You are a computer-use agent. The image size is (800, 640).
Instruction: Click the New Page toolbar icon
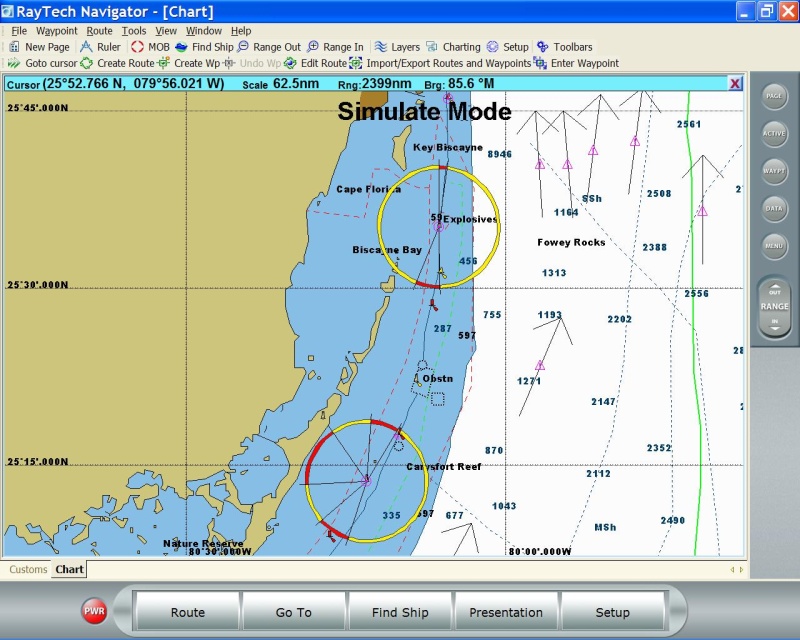[15, 47]
